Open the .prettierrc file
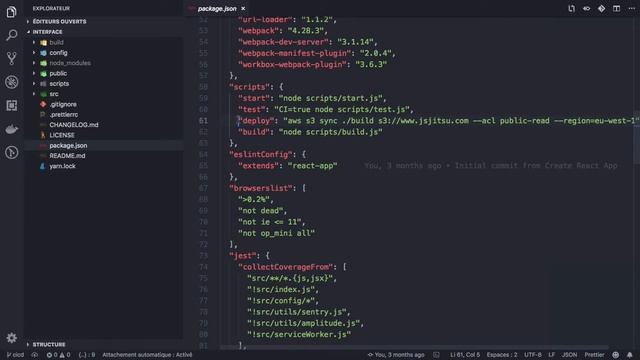The width and height of the screenshot is (640, 360). [64, 115]
